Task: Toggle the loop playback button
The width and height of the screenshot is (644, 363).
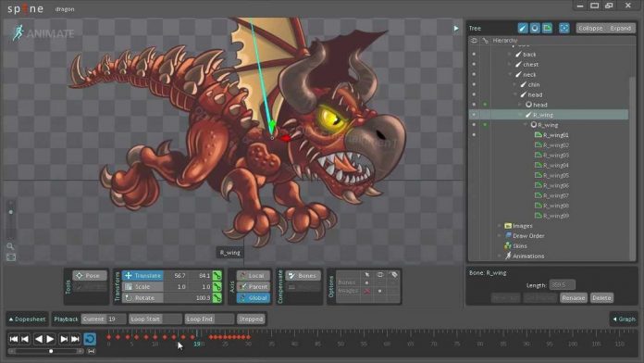Action: 90,339
